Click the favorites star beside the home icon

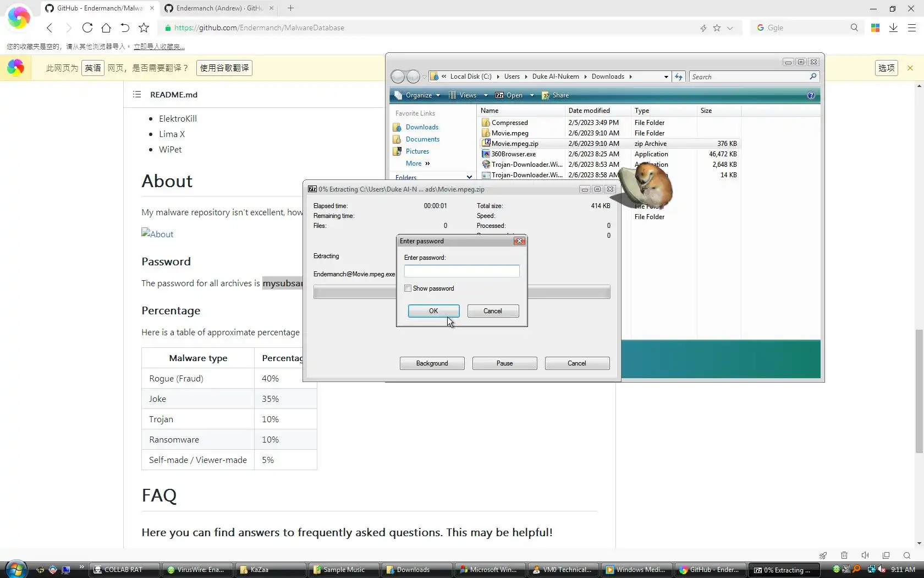point(144,28)
